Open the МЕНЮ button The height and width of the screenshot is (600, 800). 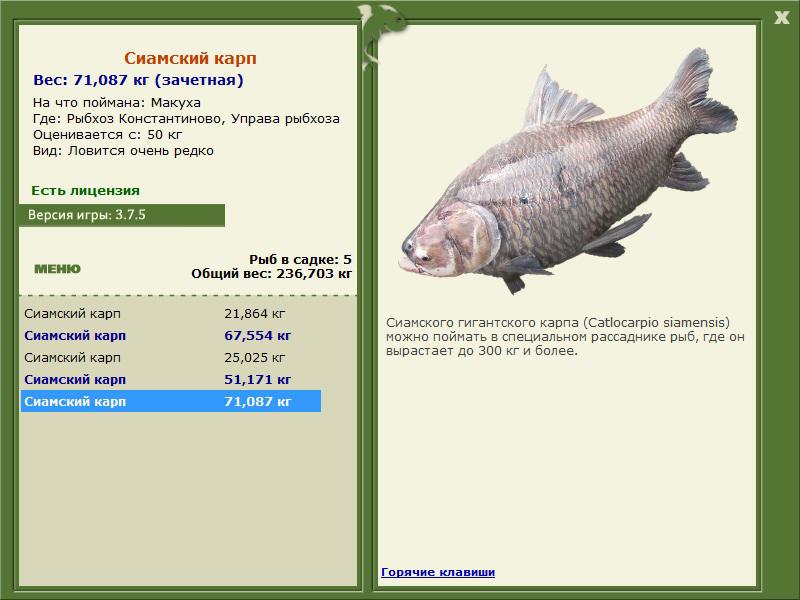(57, 269)
